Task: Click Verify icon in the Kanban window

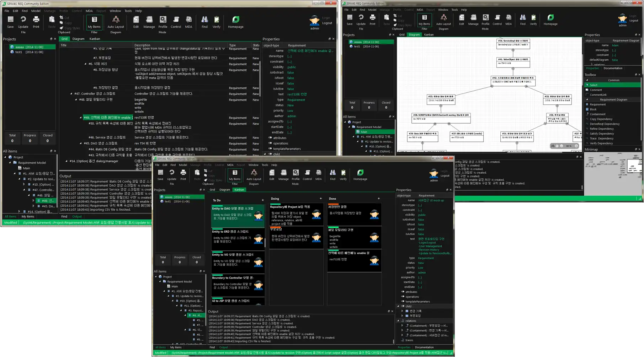Action: tap(343, 174)
